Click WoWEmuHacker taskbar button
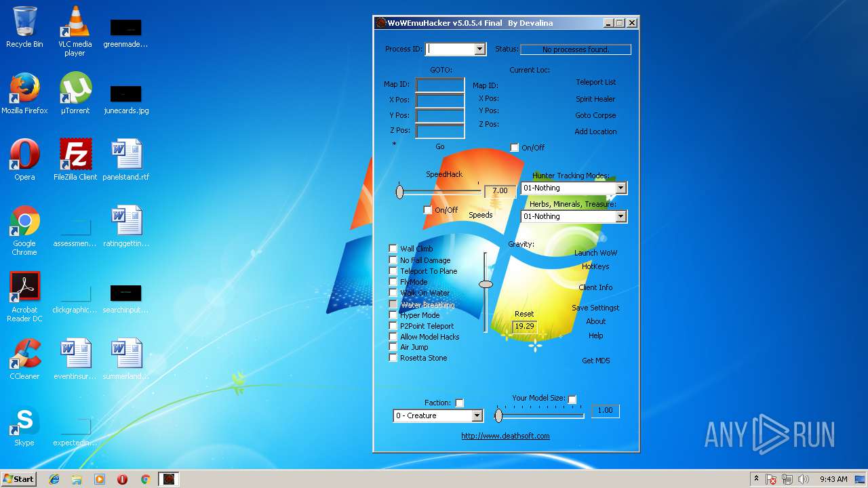 (169, 479)
